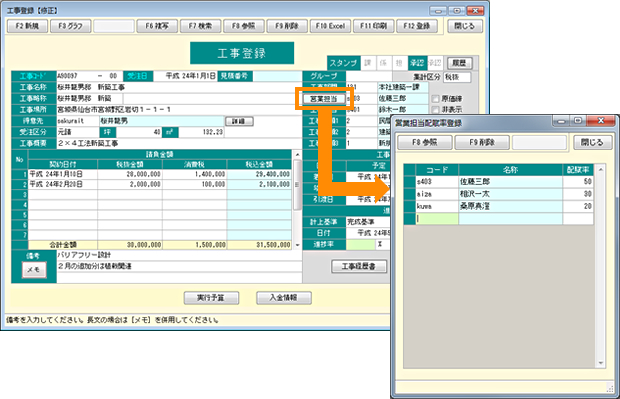
Task: Click the 工事場所 address field
Action: pos(179,110)
